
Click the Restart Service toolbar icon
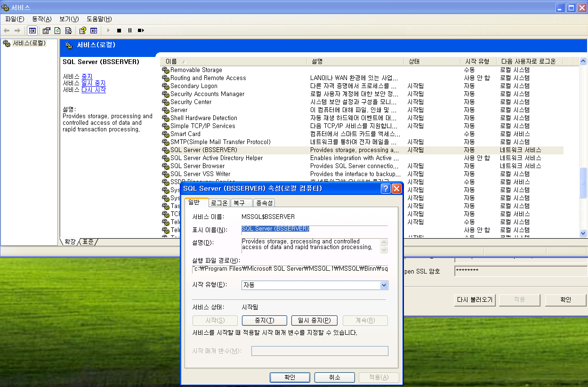coord(141,31)
